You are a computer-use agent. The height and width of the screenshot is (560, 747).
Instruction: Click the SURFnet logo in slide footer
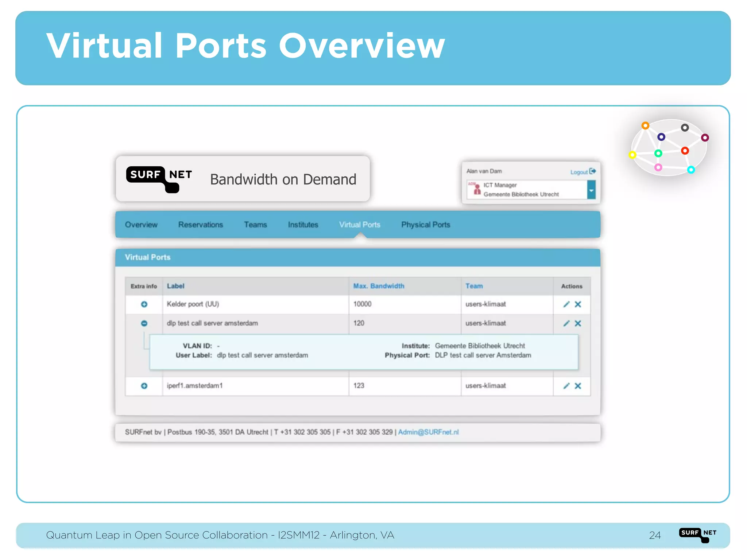(x=698, y=535)
